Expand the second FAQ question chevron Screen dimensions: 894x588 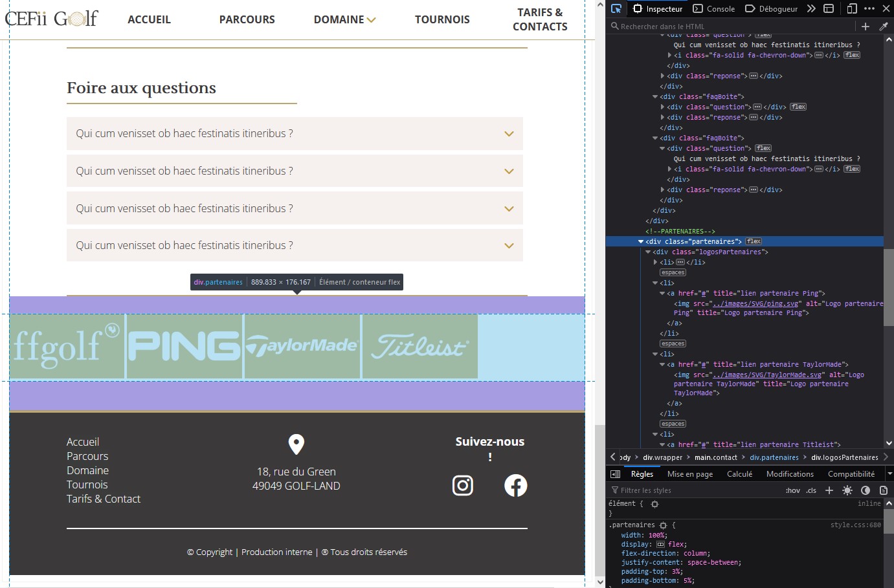coord(509,171)
